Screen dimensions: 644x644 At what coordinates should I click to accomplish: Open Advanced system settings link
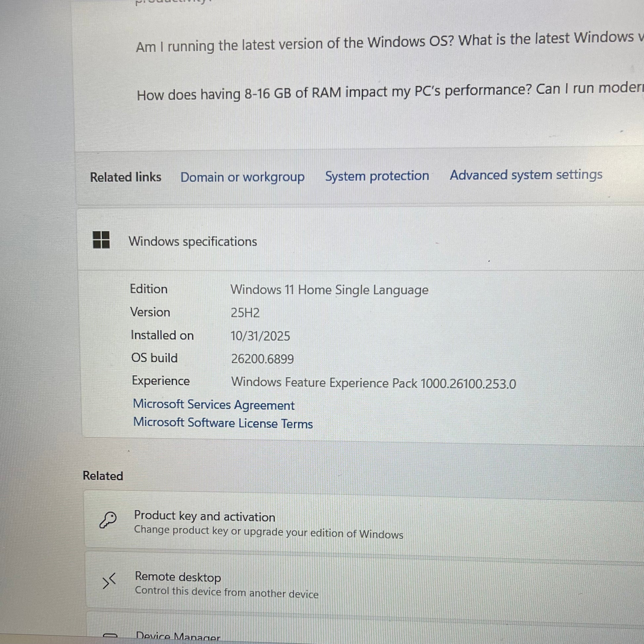(x=526, y=175)
